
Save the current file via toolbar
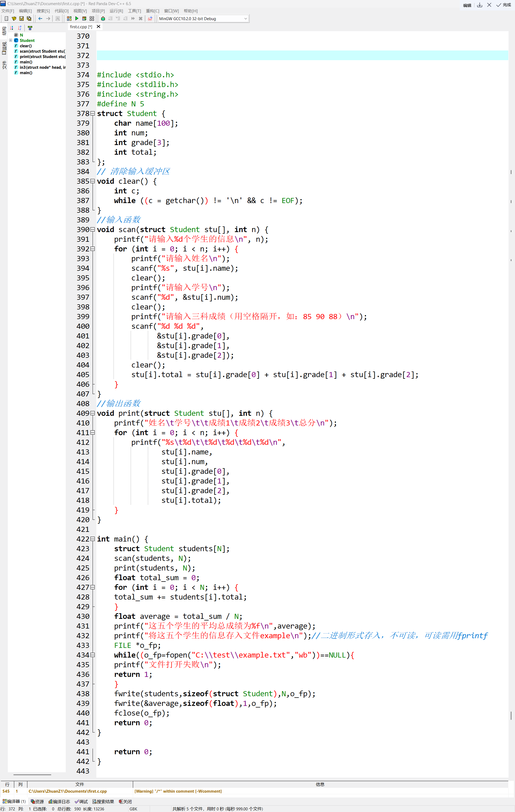click(21, 19)
